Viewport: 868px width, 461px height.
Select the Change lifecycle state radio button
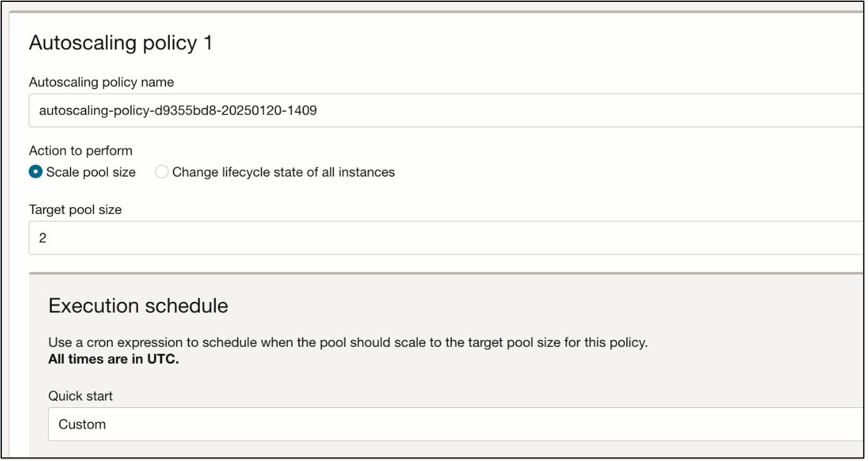coord(162,172)
